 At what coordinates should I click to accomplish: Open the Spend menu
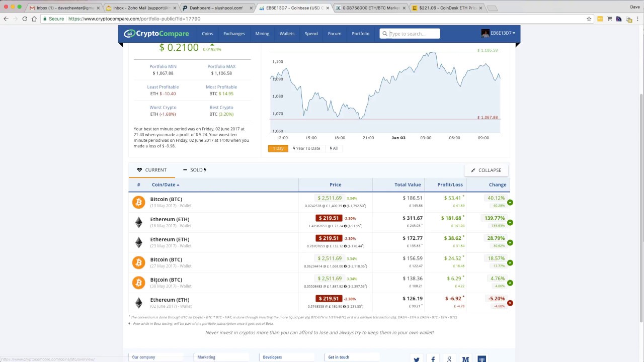tap(311, 34)
